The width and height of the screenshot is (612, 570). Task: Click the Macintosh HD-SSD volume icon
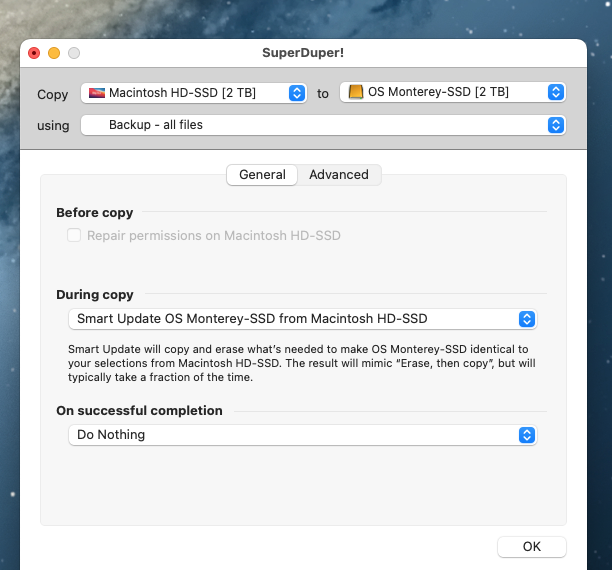click(x=97, y=93)
